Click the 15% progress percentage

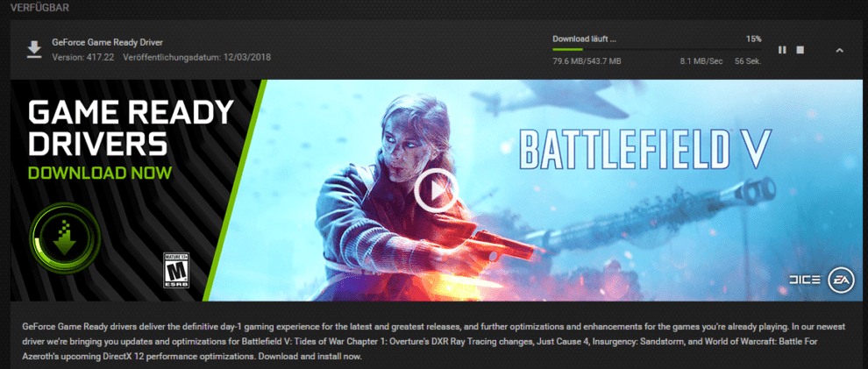[x=753, y=39]
